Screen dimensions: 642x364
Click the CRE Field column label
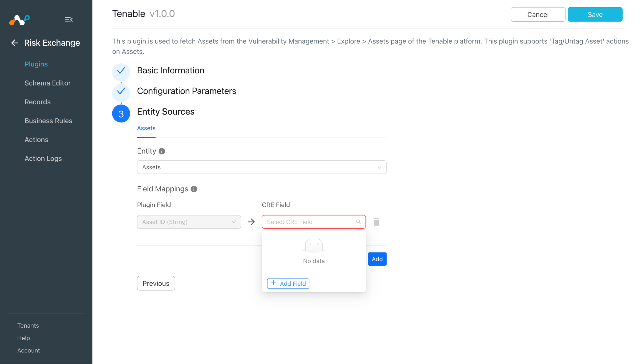pyautogui.click(x=276, y=205)
